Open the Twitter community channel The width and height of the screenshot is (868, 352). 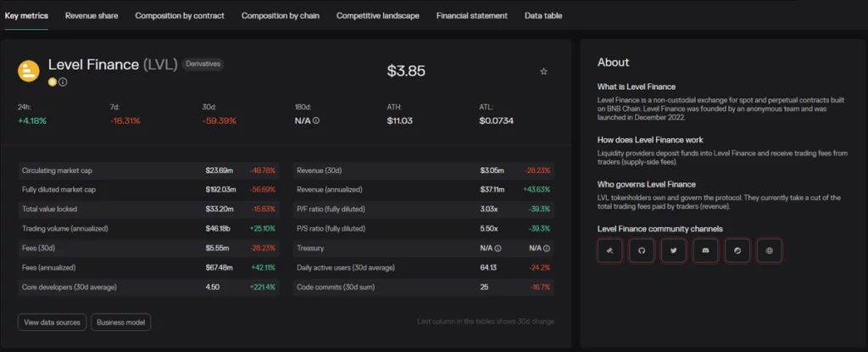pyautogui.click(x=673, y=250)
